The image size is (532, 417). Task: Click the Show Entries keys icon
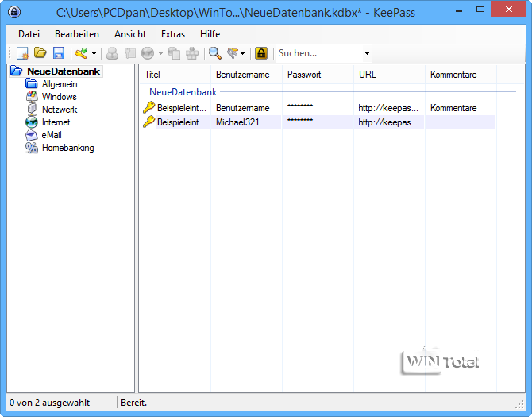coord(233,53)
